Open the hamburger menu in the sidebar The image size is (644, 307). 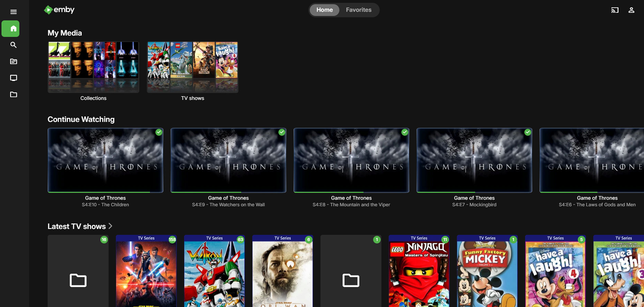(x=14, y=12)
